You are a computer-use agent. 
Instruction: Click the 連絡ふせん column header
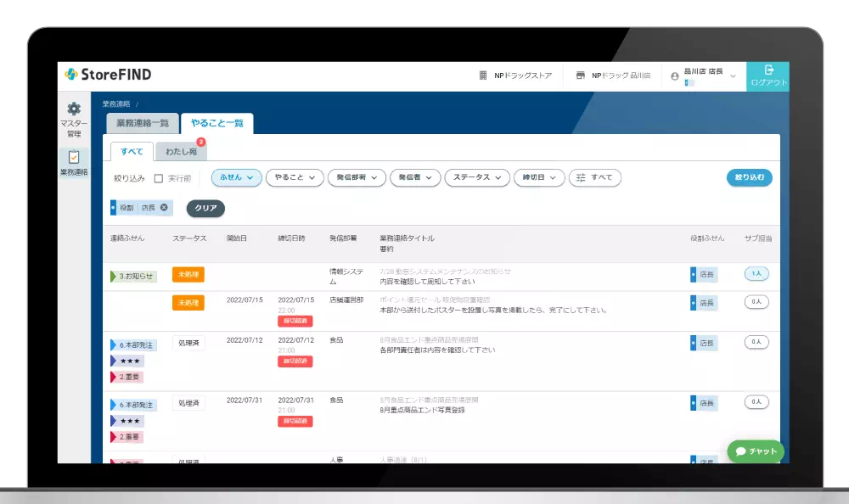[127, 238]
